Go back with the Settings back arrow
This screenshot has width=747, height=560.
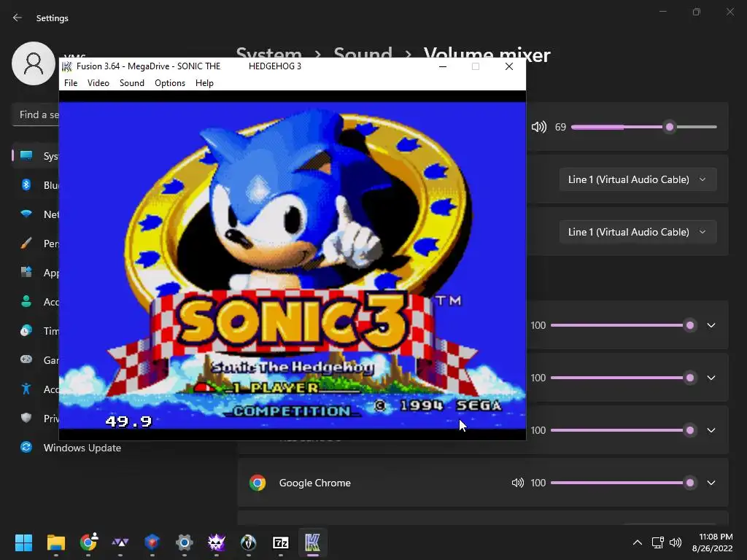click(x=18, y=17)
